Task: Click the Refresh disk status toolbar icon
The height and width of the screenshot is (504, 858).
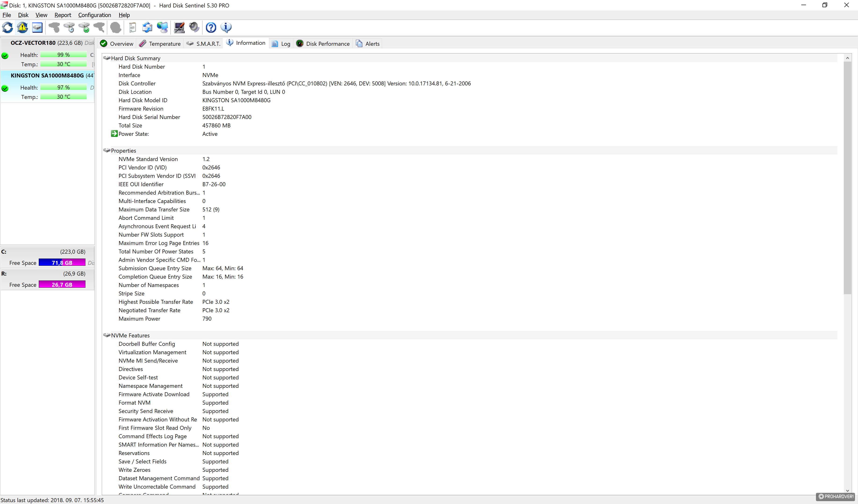Action: click(8, 27)
